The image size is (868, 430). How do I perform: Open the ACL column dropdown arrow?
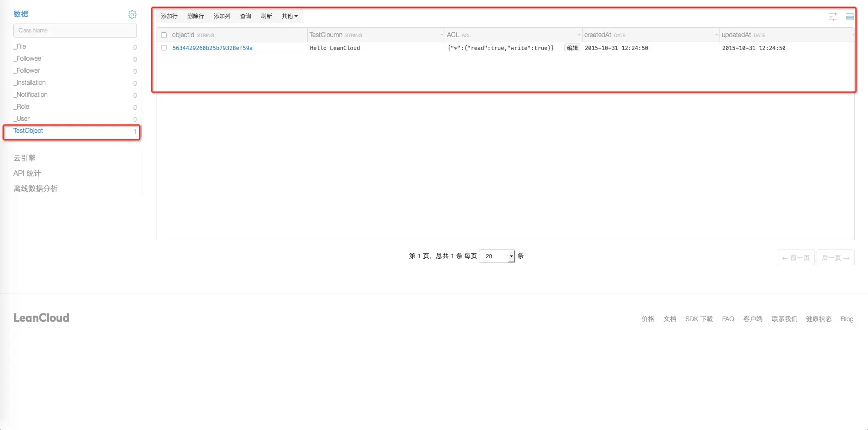pos(579,35)
